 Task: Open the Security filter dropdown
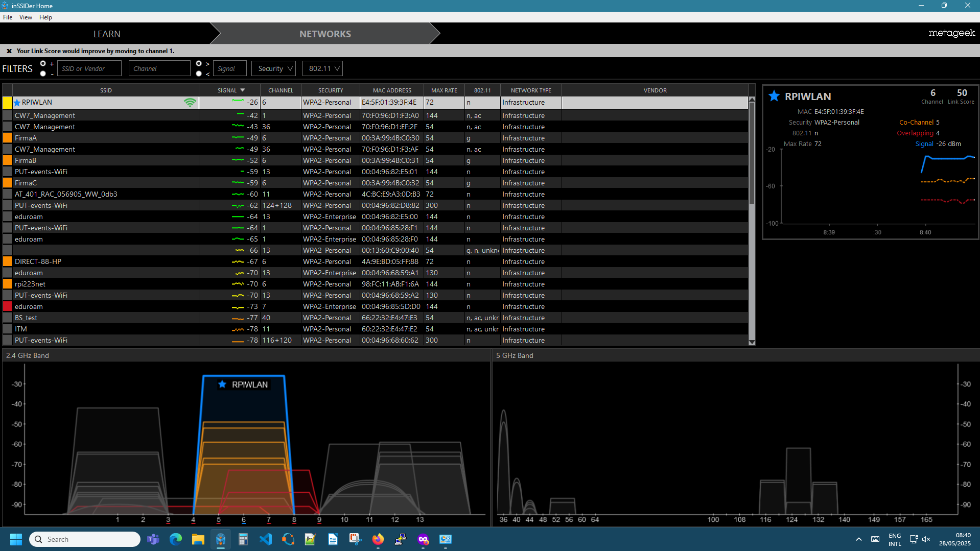273,68
